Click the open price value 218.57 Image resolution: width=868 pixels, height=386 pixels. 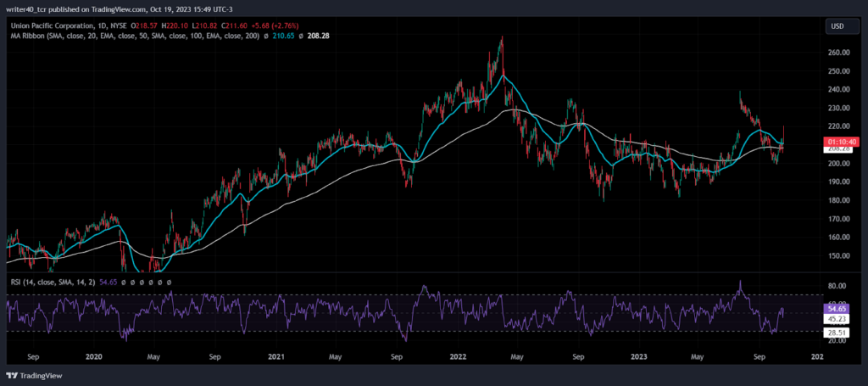point(146,26)
